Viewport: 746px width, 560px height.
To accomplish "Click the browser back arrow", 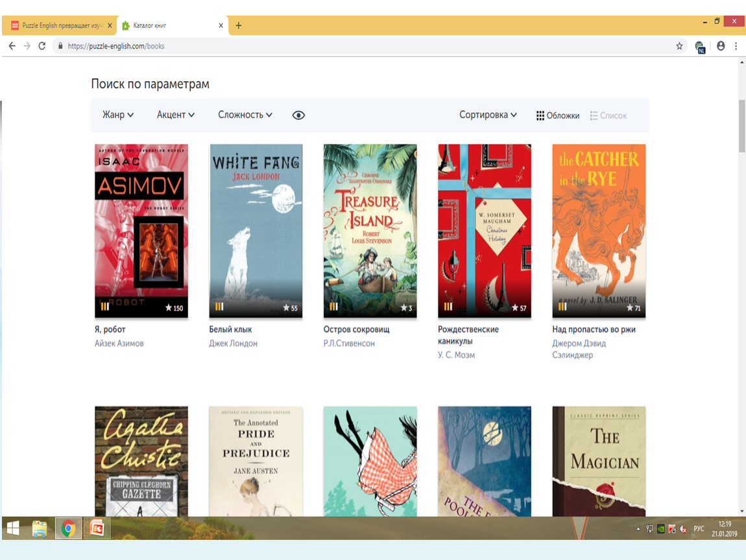I will tap(12, 46).
